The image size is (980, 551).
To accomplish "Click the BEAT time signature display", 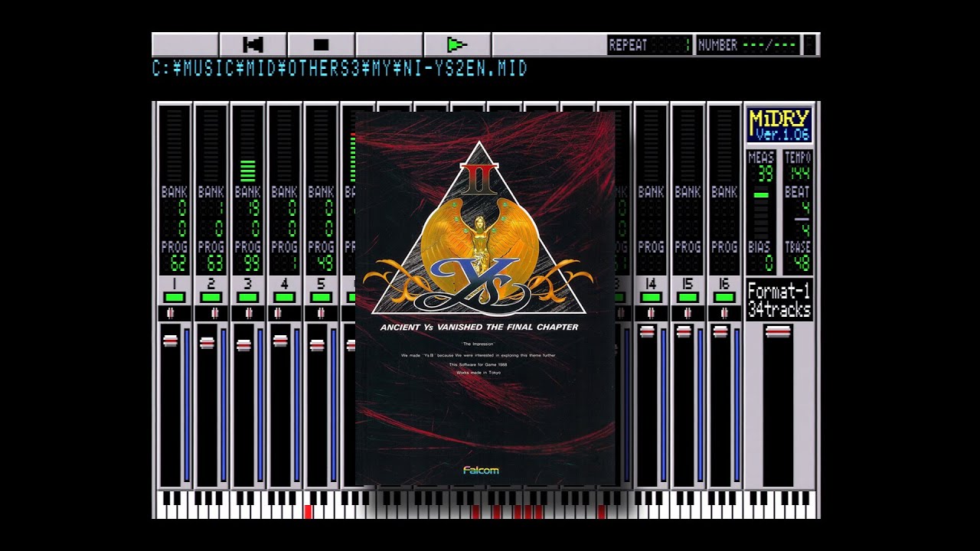I will (802, 219).
